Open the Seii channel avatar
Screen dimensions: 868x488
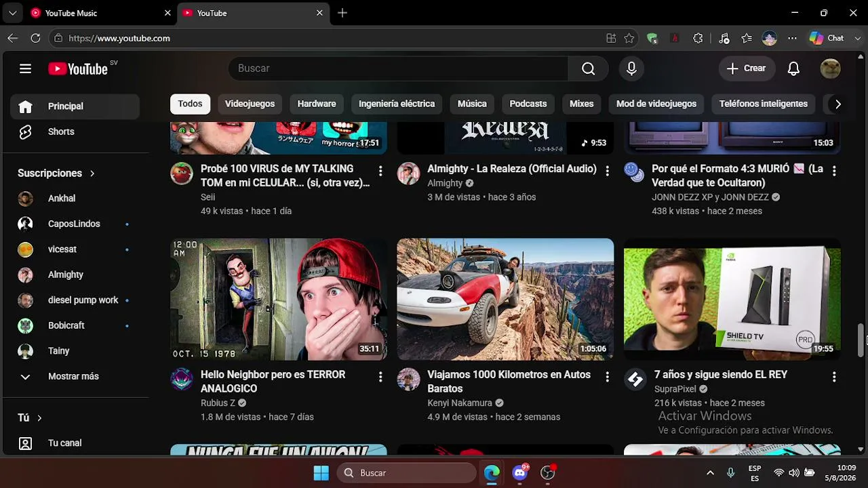tap(182, 174)
